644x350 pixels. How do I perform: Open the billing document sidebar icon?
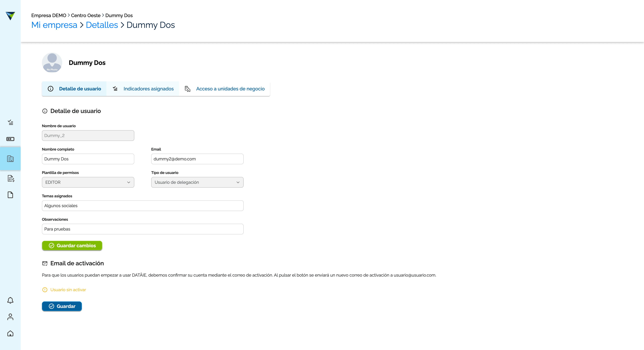tap(11, 178)
